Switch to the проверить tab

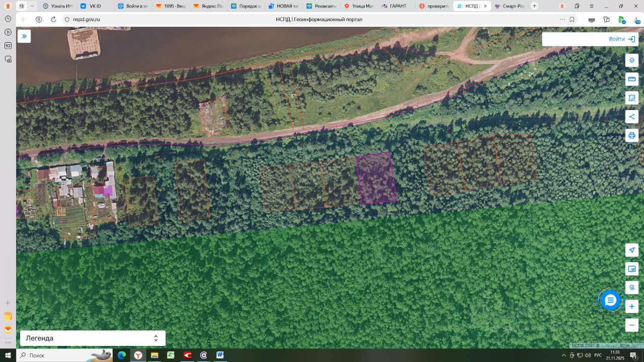click(434, 6)
